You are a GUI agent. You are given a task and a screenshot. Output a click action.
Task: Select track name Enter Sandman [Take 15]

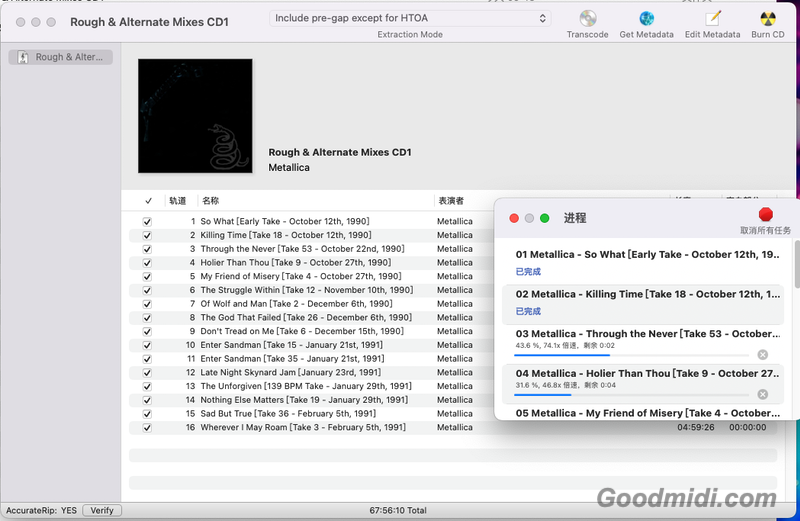[291, 345]
